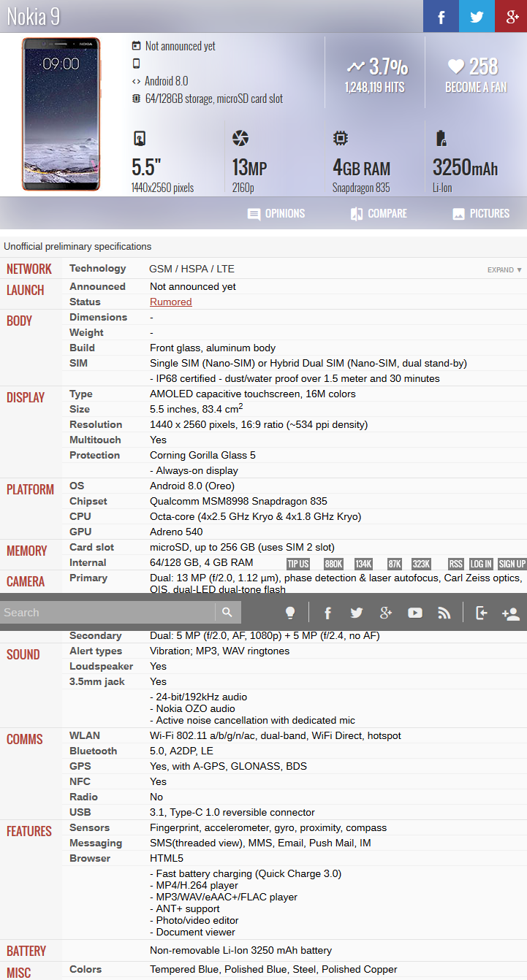Open Google+ page from the grey toolbar
The image size is (527, 980).
(386, 613)
